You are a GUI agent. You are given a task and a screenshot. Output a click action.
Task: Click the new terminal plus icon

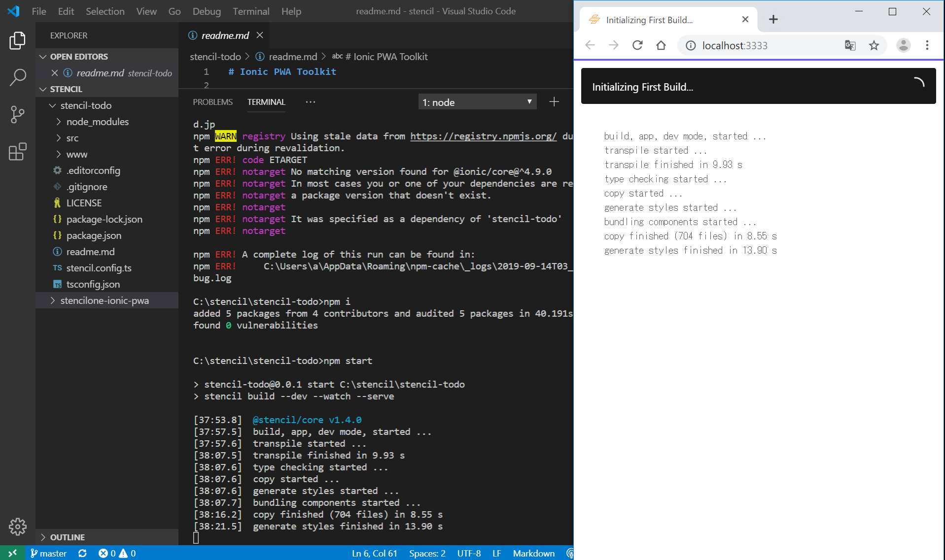[x=554, y=102]
